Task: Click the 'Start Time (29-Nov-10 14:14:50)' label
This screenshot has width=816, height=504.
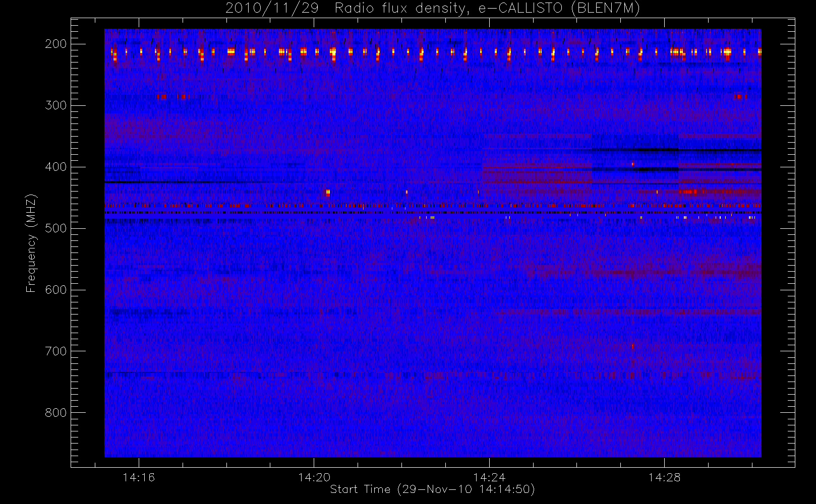Action: (432, 489)
